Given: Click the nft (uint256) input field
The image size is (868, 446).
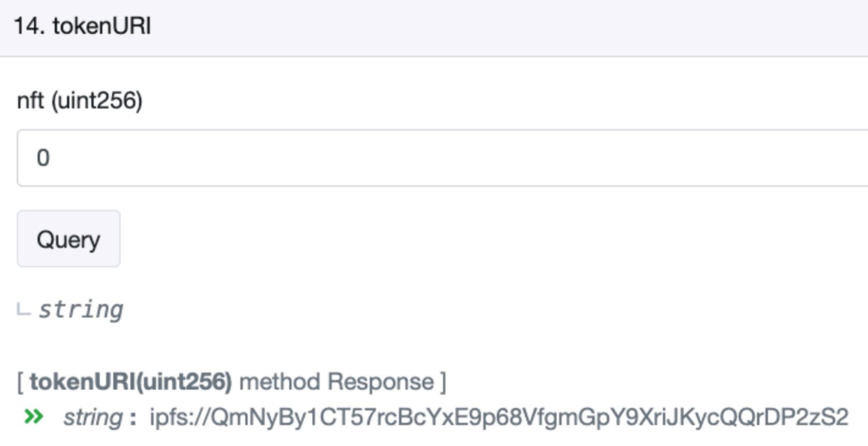Looking at the screenshot, I should [x=436, y=158].
